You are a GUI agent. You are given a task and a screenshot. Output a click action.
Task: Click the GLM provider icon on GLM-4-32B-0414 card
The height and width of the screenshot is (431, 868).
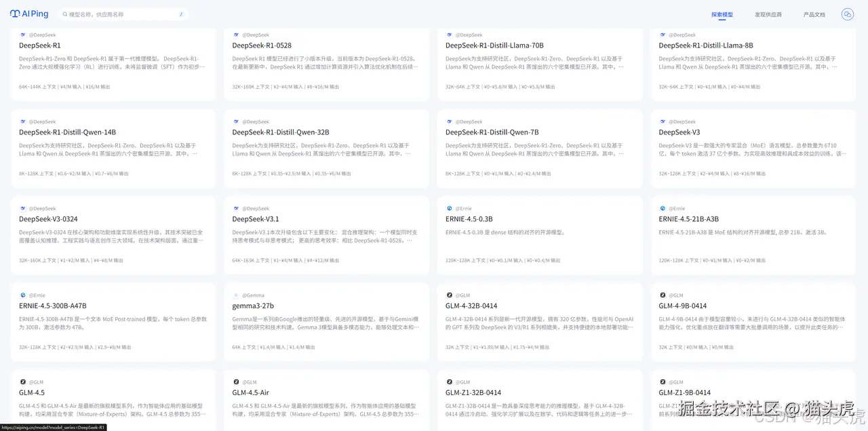[449, 295]
